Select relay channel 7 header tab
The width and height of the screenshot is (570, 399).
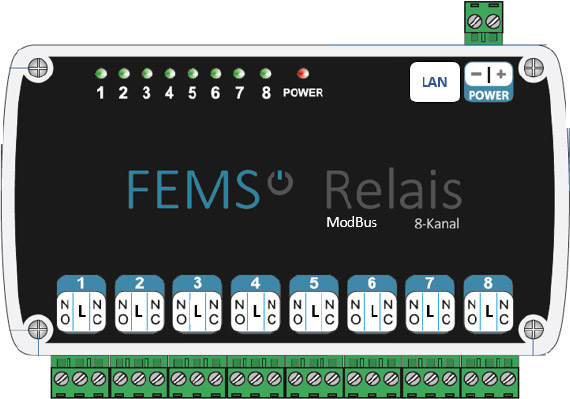pos(430,283)
